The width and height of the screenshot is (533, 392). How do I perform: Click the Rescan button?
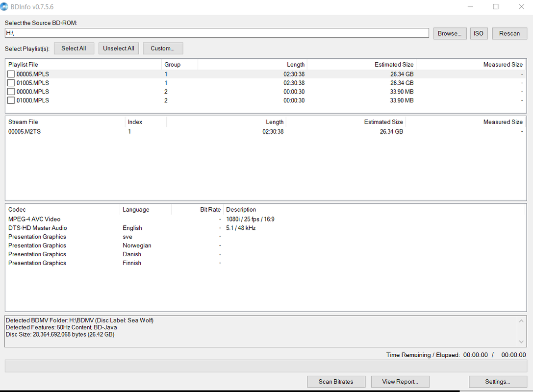tap(509, 33)
